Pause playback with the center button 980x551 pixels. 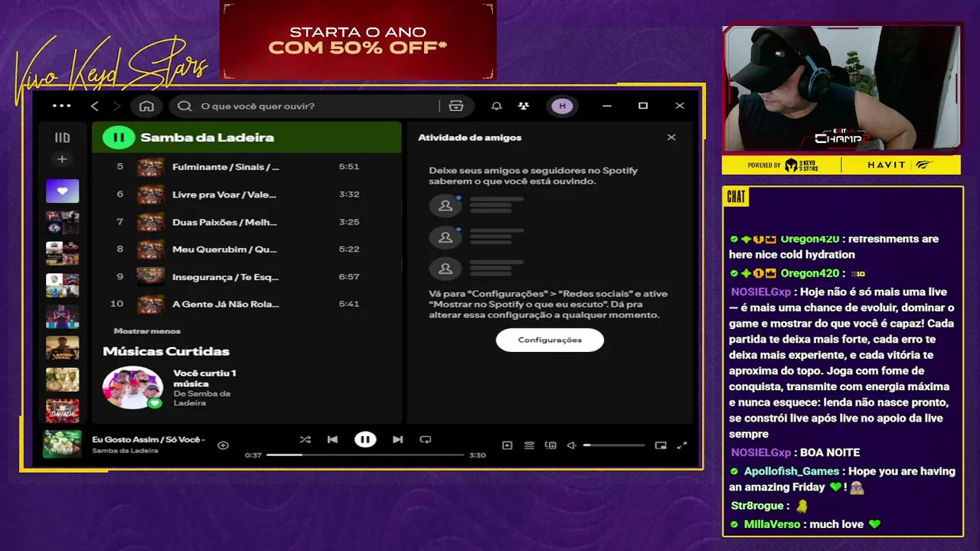coord(365,439)
